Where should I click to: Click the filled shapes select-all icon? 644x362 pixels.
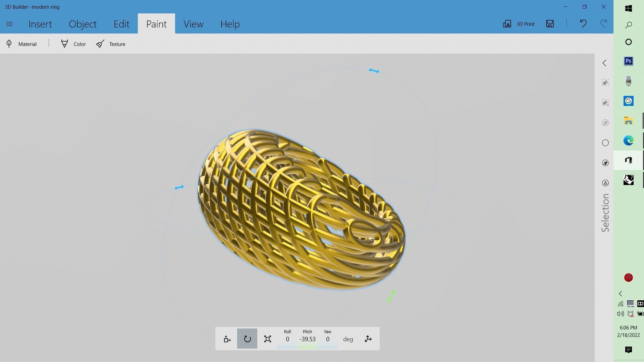tap(605, 163)
